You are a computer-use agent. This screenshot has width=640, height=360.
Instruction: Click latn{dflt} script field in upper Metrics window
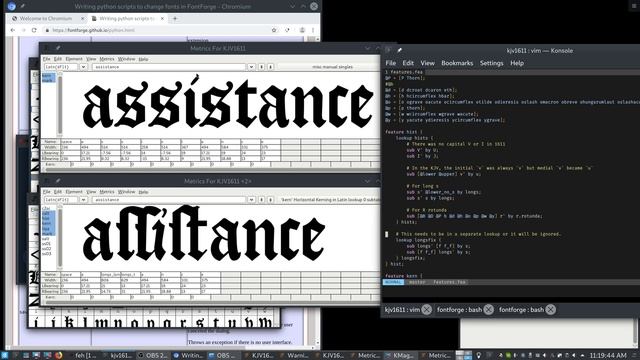(62, 67)
